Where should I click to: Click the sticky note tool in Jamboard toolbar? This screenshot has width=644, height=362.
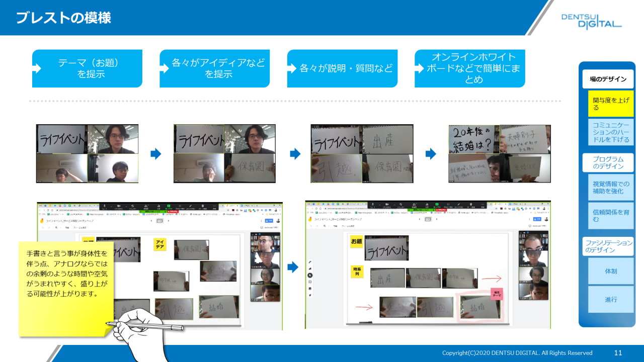tap(310, 282)
